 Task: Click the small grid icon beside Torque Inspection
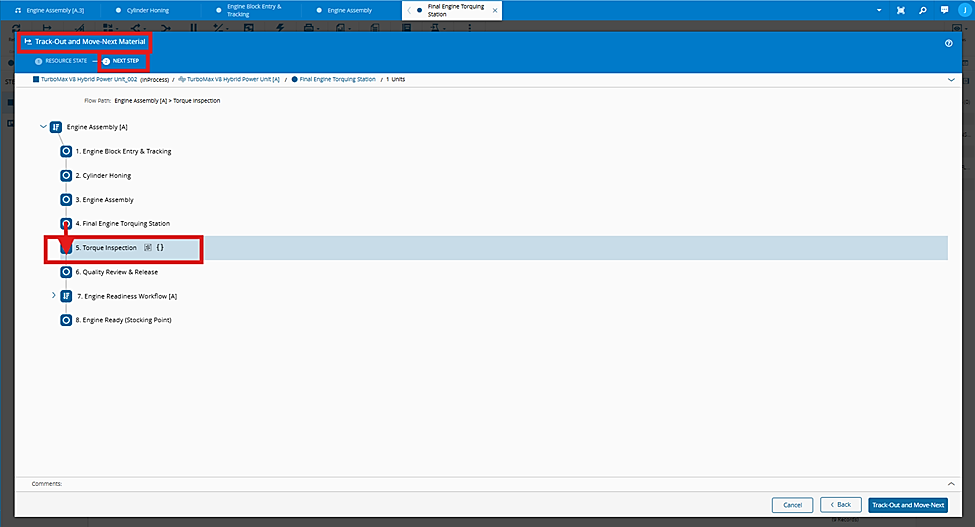coord(148,247)
